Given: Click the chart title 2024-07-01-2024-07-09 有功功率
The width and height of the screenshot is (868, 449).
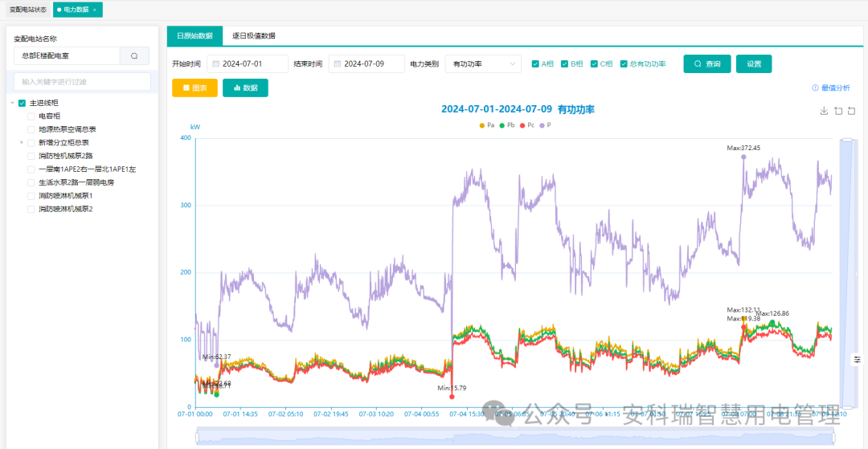Looking at the screenshot, I should coord(518,110).
